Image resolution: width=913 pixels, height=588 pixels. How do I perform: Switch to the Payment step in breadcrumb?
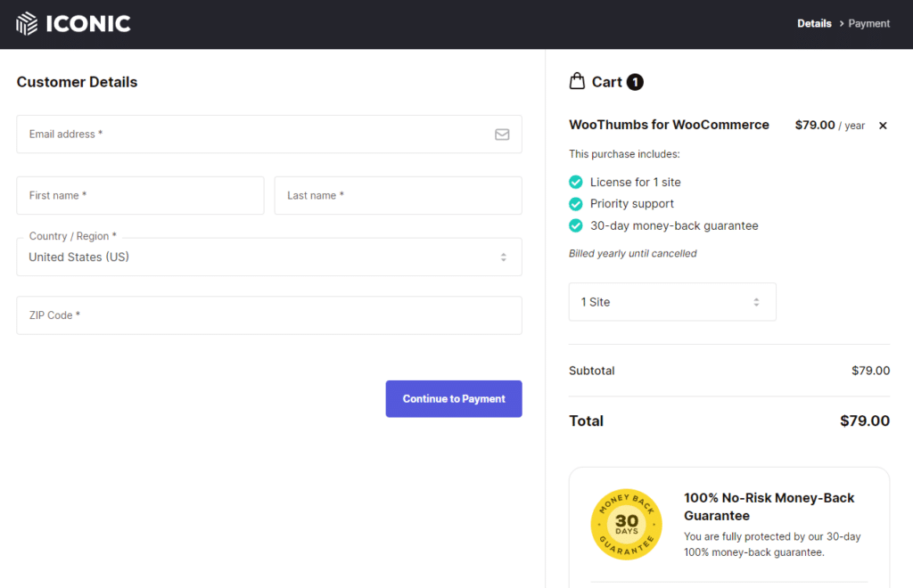coord(868,24)
